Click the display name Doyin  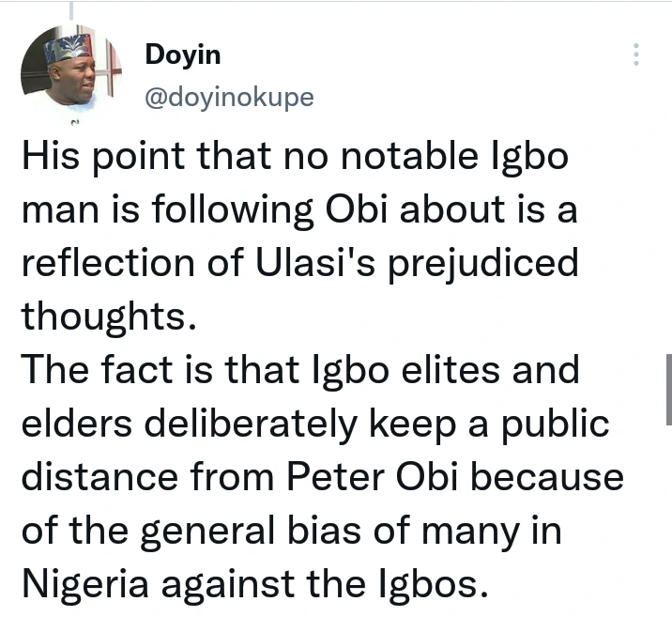tap(183, 54)
